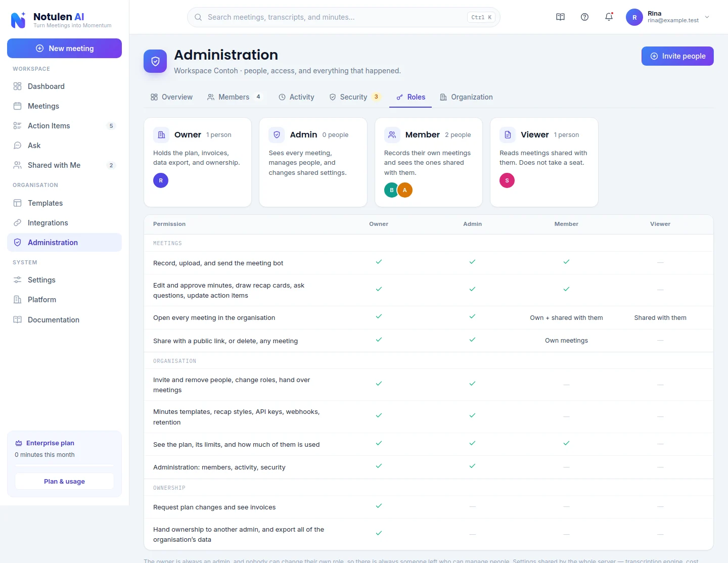
Task: Open Shared with Me in sidebar
Action: tap(64, 165)
